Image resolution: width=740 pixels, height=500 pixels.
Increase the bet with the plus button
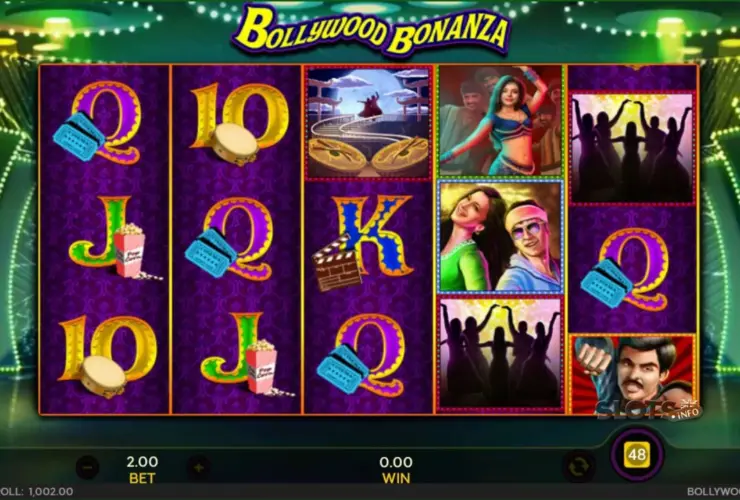pyautogui.click(x=199, y=468)
